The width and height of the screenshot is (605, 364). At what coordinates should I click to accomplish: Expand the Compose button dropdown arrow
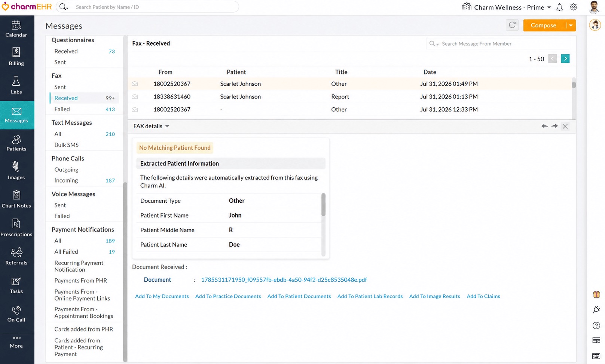571,25
